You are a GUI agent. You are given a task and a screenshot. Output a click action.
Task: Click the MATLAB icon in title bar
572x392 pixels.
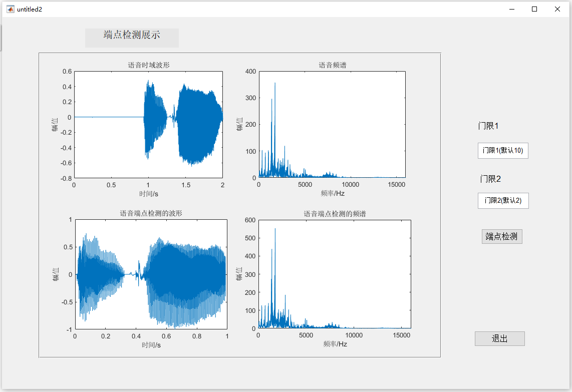(x=10, y=9)
